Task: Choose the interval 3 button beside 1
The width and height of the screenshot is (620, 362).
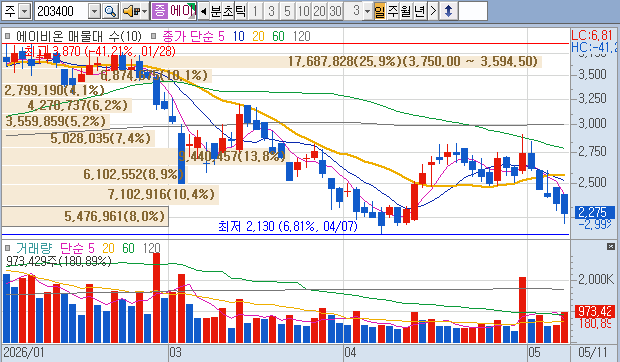Action: [x=271, y=11]
